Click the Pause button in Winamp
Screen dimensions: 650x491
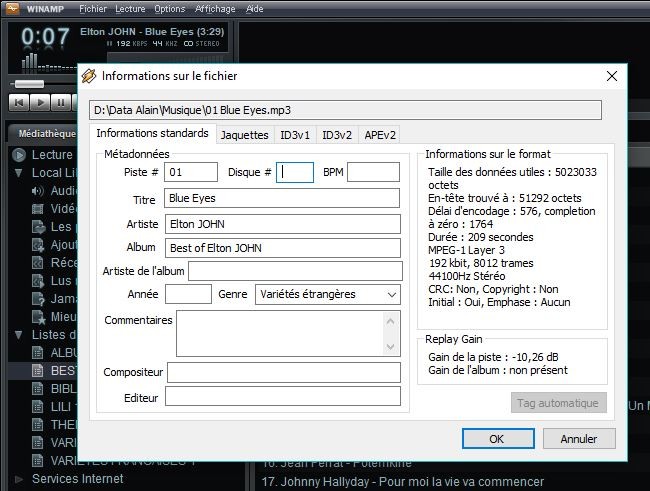[x=61, y=102]
